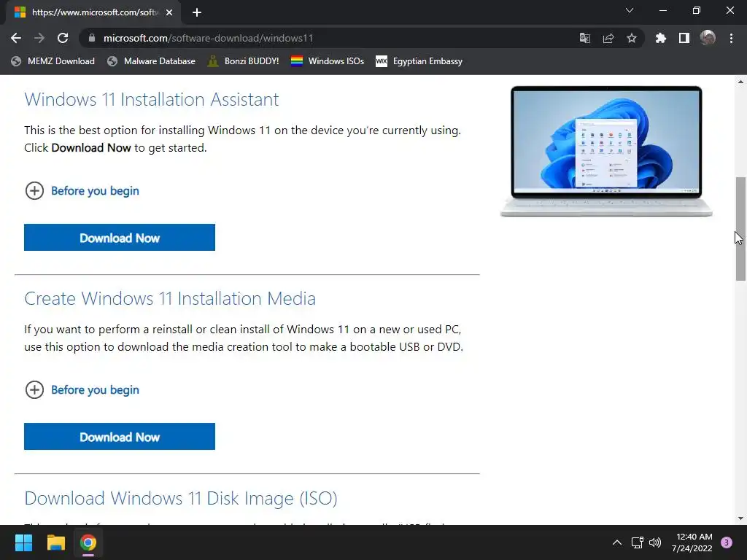Show hidden system tray icons
The width and height of the screenshot is (747, 560).
pos(617,542)
